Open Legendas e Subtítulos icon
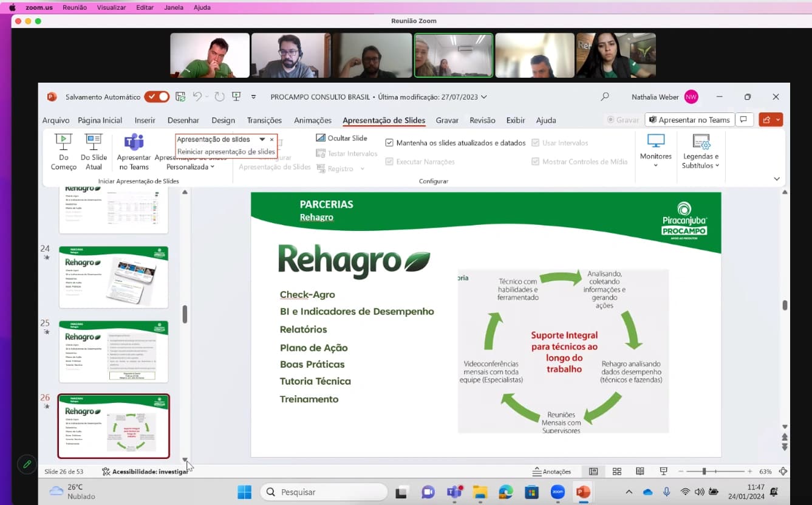 pos(701,142)
